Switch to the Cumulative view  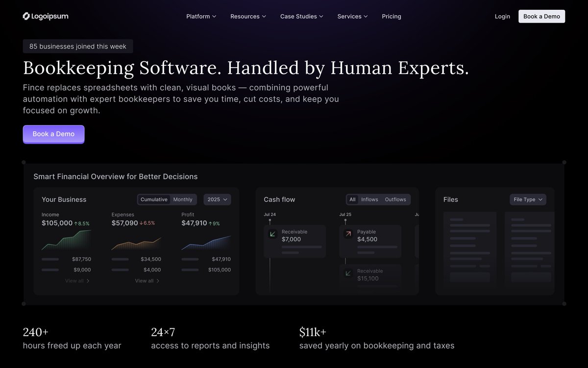point(154,200)
